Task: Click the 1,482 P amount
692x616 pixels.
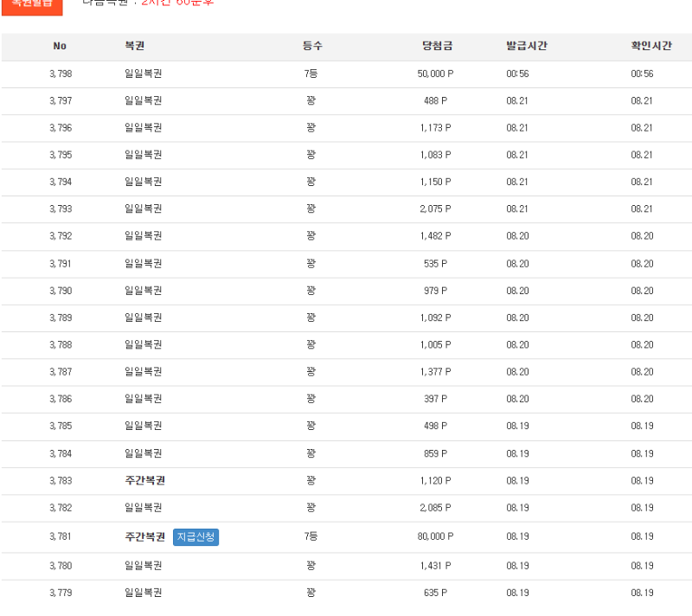Action: [435, 235]
